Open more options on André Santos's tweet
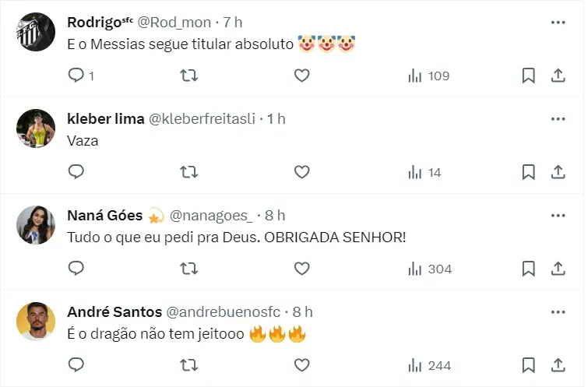The image size is (588, 387). [x=558, y=311]
